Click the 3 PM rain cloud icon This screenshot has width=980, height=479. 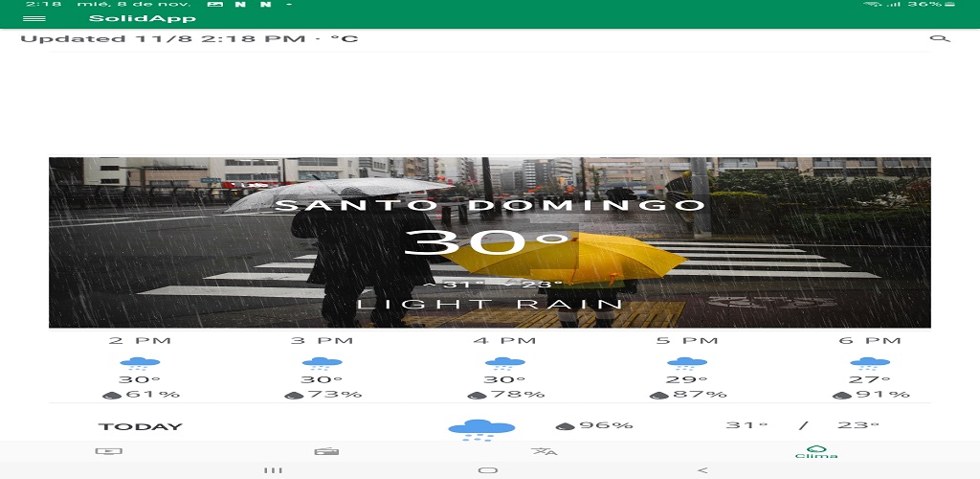(322, 363)
